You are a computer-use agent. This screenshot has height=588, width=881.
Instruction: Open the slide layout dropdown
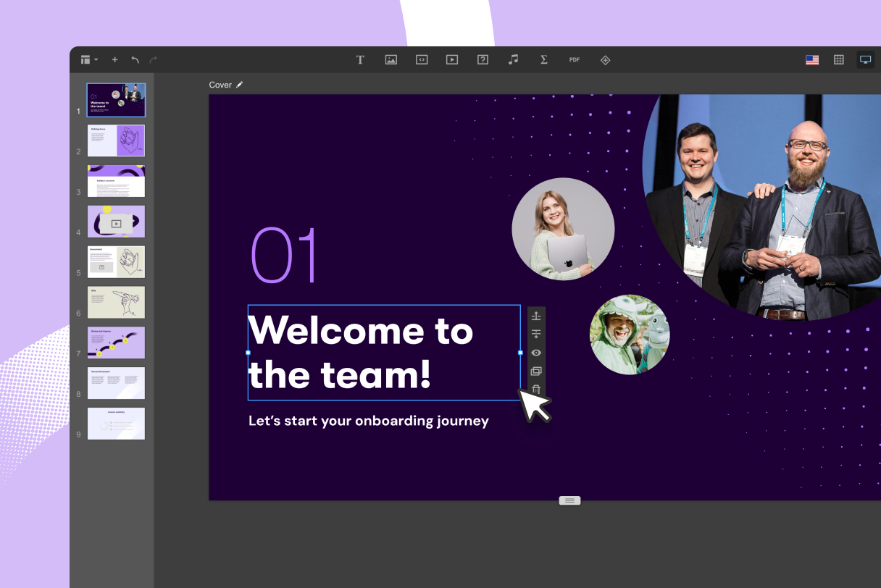[89, 59]
